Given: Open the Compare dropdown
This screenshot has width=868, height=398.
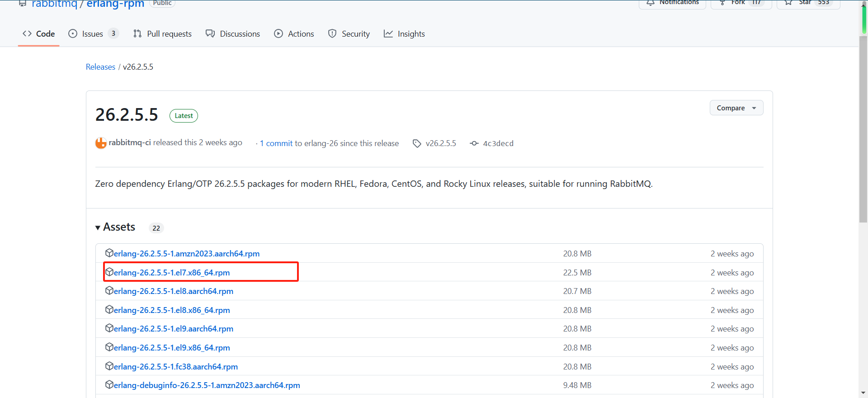Looking at the screenshot, I should point(736,108).
